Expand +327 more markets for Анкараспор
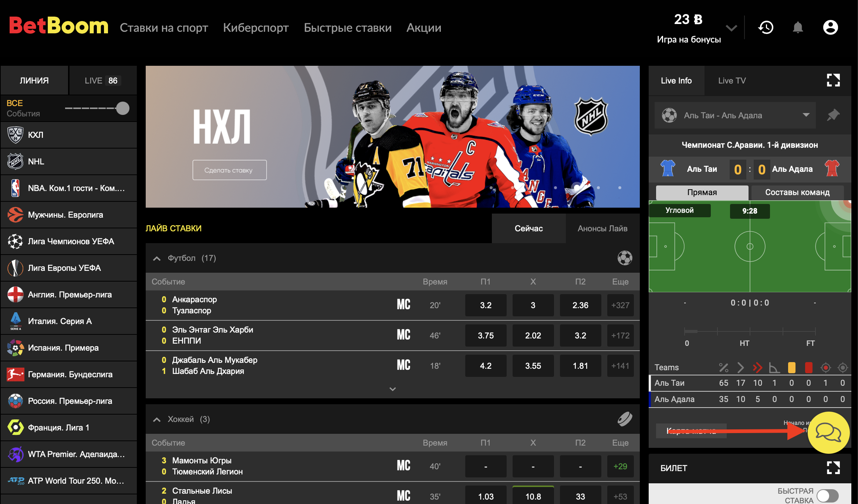Image resolution: width=858 pixels, height=504 pixels. (620, 305)
